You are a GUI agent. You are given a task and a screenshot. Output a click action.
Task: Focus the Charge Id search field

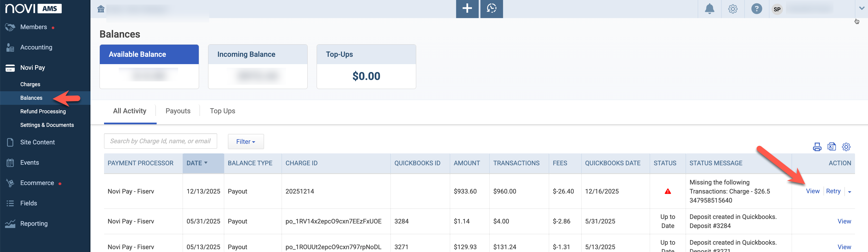pos(160,141)
